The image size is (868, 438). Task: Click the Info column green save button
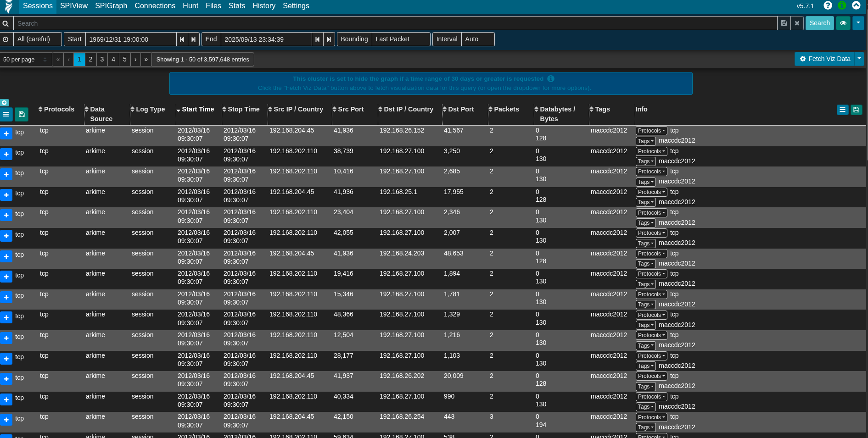856,110
